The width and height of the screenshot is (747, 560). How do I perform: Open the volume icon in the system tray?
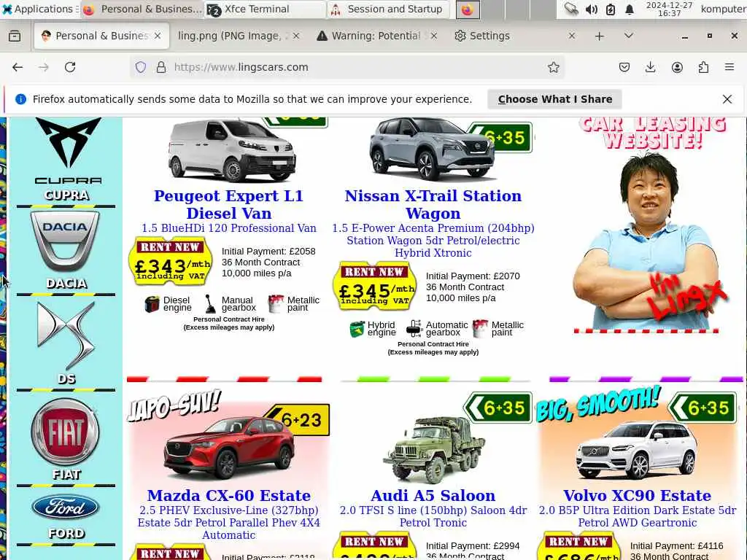[591, 9]
